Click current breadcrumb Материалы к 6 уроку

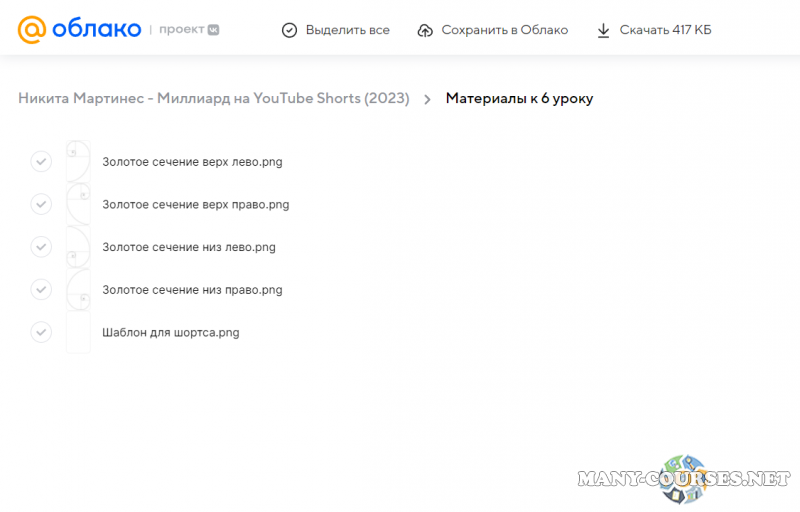(519, 99)
